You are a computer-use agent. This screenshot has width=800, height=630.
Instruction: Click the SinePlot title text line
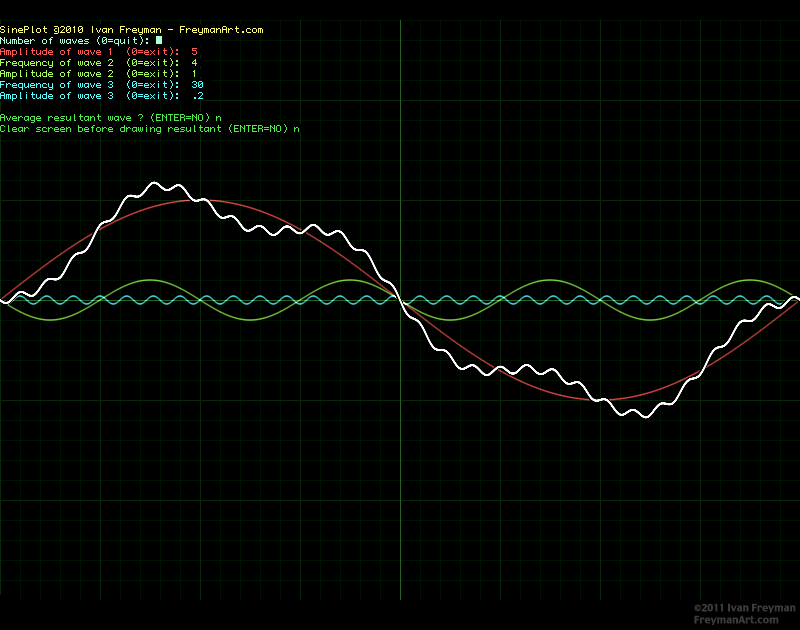click(131, 30)
